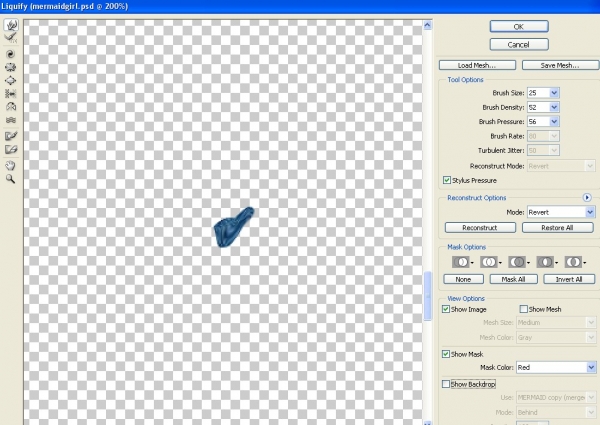Open the Invert Selection mask option
Screen dimensions: 600x425
(x=575, y=262)
